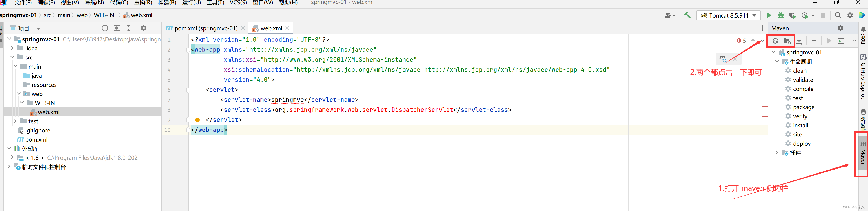Open project panel gear options
868x211 pixels.
143,28
